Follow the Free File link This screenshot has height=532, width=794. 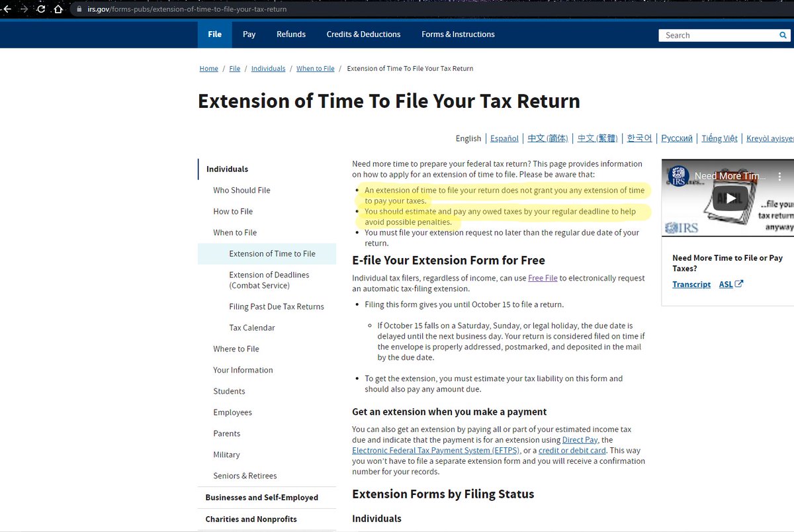click(543, 278)
